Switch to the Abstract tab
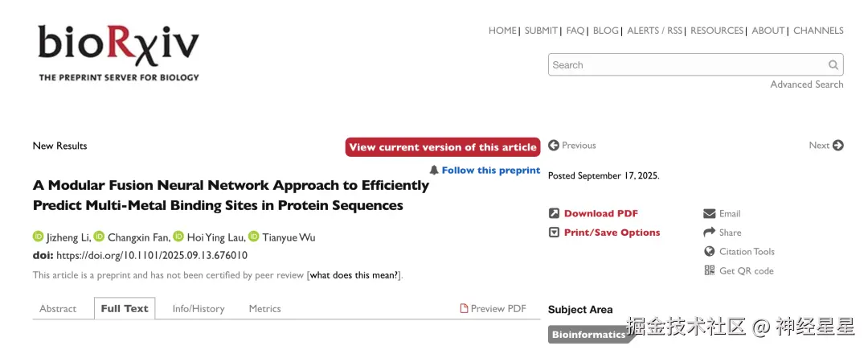This screenshot has width=868, height=350. 58,309
